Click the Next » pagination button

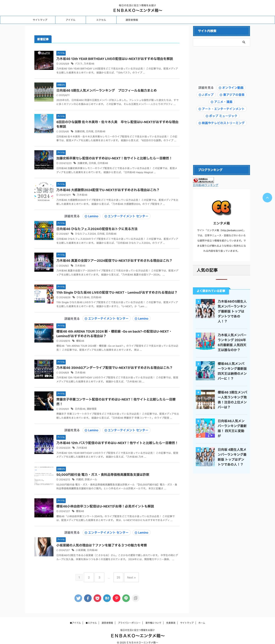click(131, 577)
